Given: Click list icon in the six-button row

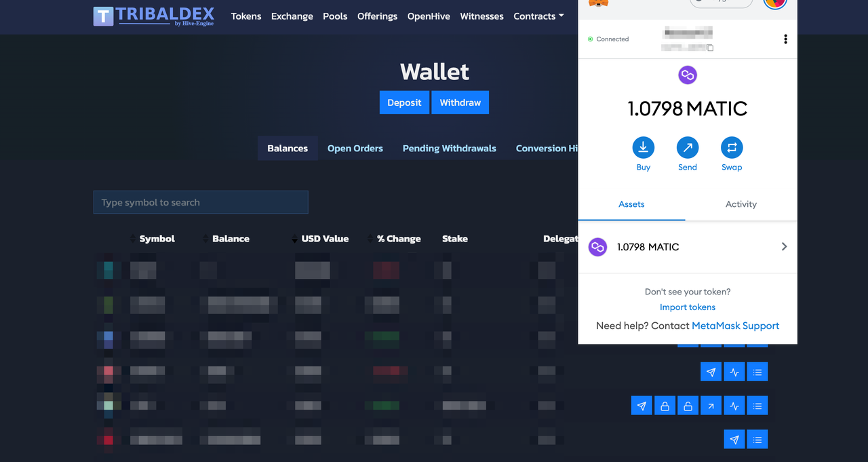Looking at the screenshot, I should pyautogui.click(x=757, y=406).
